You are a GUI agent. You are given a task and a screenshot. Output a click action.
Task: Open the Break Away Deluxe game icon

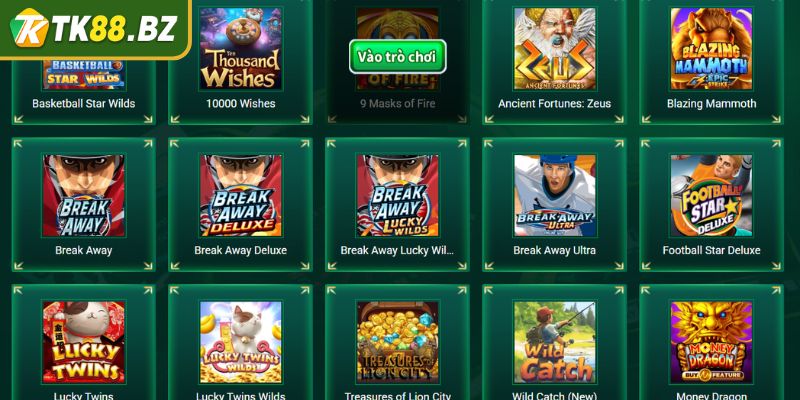click(x=240, y=195)
